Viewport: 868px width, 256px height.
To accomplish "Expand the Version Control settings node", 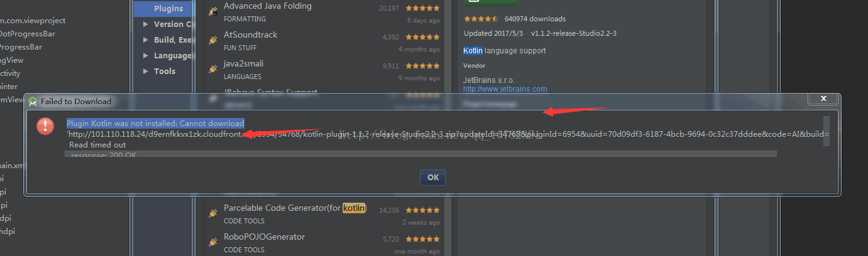I will 146,24.
